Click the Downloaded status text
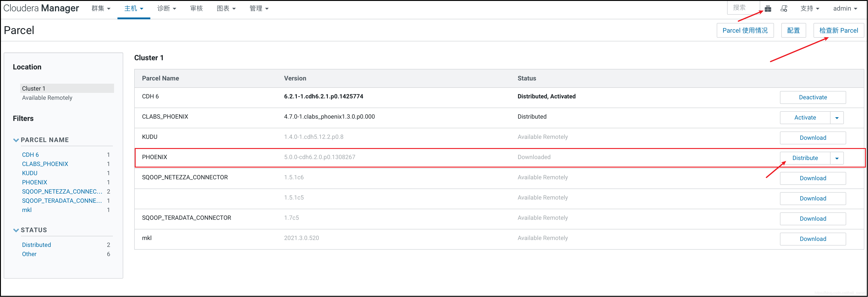The width and height of the screenshot is (868, 297). [534, 157]
